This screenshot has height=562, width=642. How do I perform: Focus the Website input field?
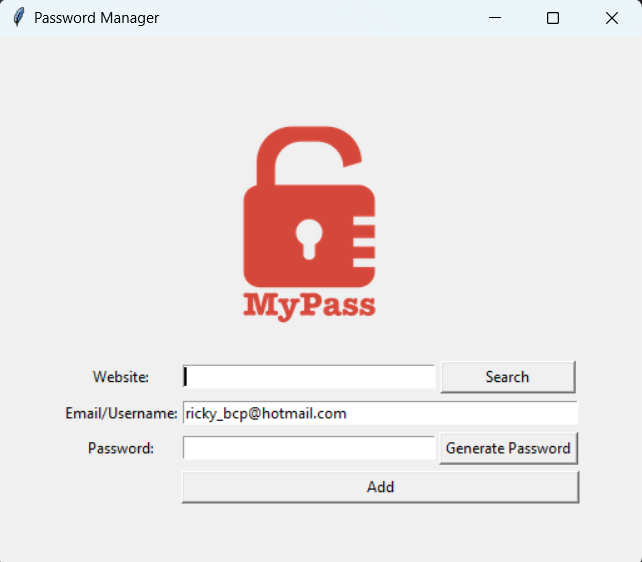(x=310, y=377)
